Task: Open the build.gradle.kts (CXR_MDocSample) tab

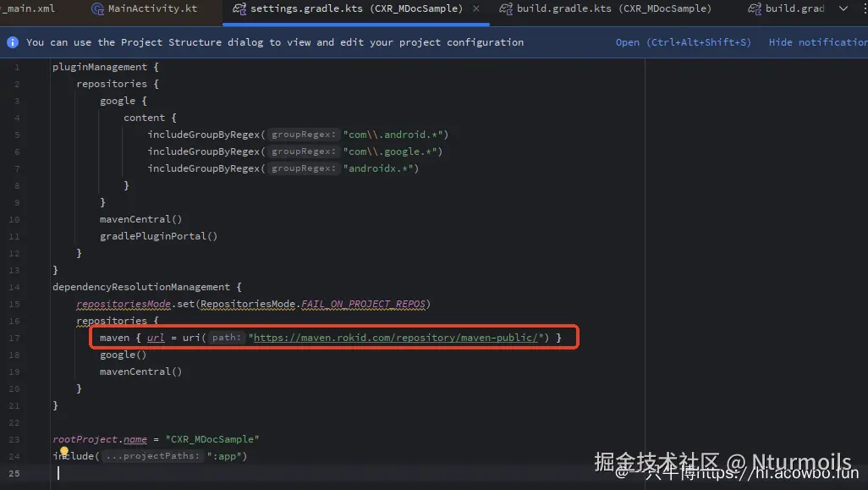Action: (x=614, y=8)
